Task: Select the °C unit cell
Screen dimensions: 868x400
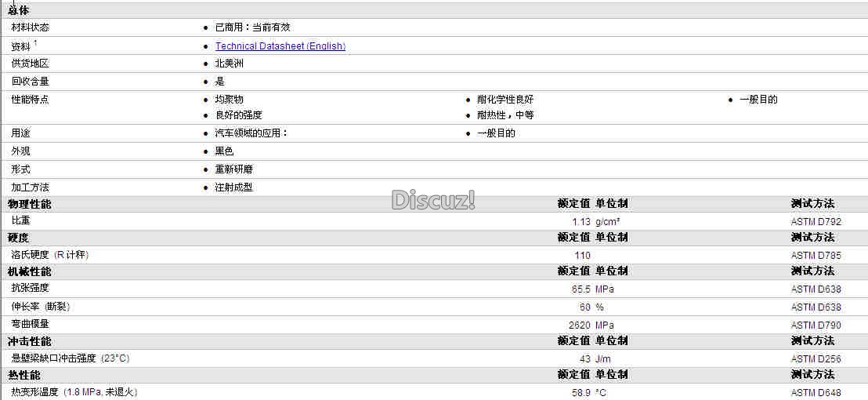Action: pyautogui.click(x=601, y=393)
